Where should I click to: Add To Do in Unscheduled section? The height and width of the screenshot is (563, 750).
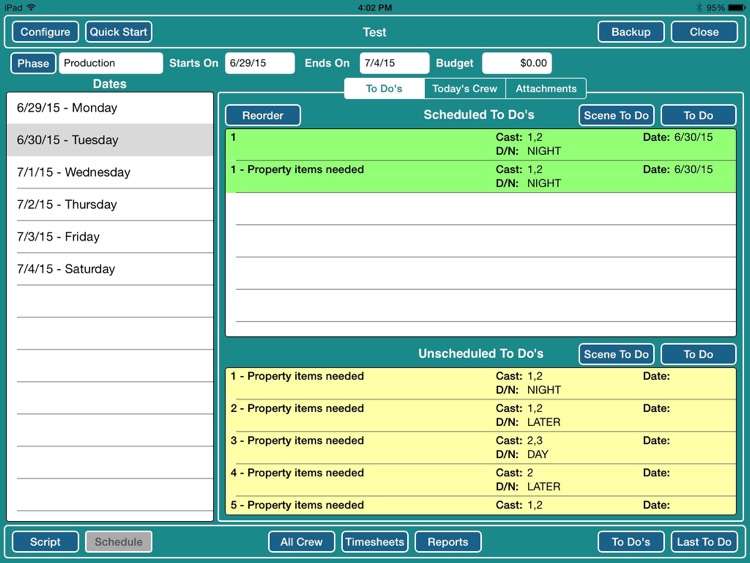click(698, 354)
